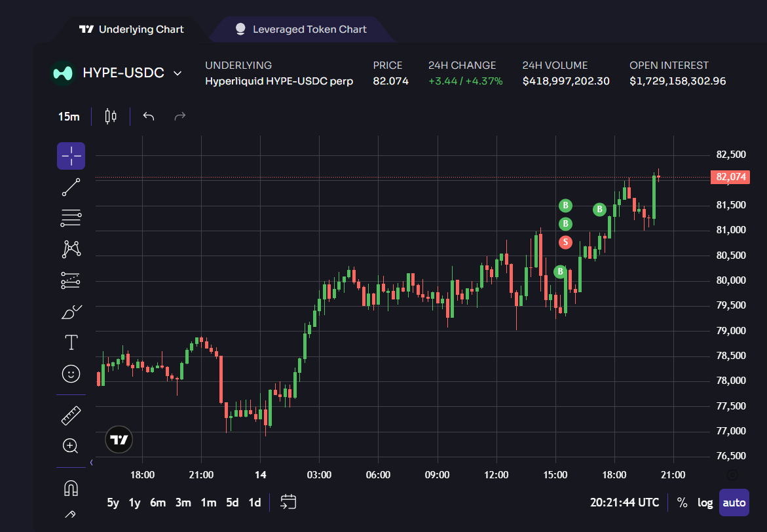Click the 14 date label on time axis
This screenshot has height=532, width=767.
pyautogui.click(x=260, y=475)
